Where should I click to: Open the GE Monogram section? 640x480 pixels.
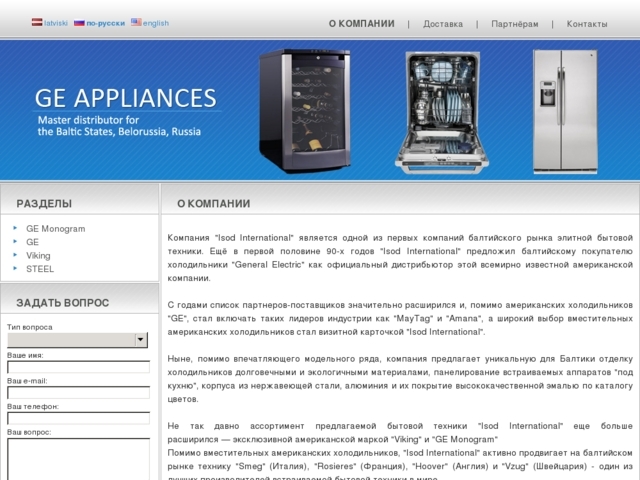click(x=56, y=229)
